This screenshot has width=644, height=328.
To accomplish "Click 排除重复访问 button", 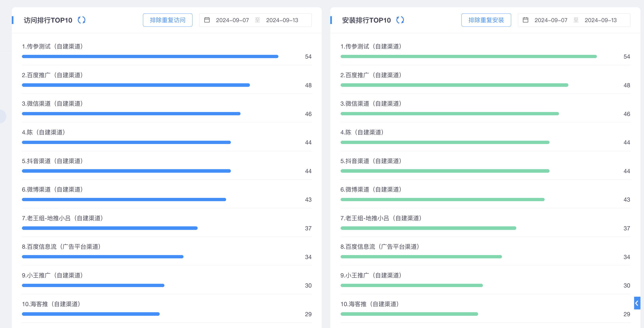I will click(167, 20).
